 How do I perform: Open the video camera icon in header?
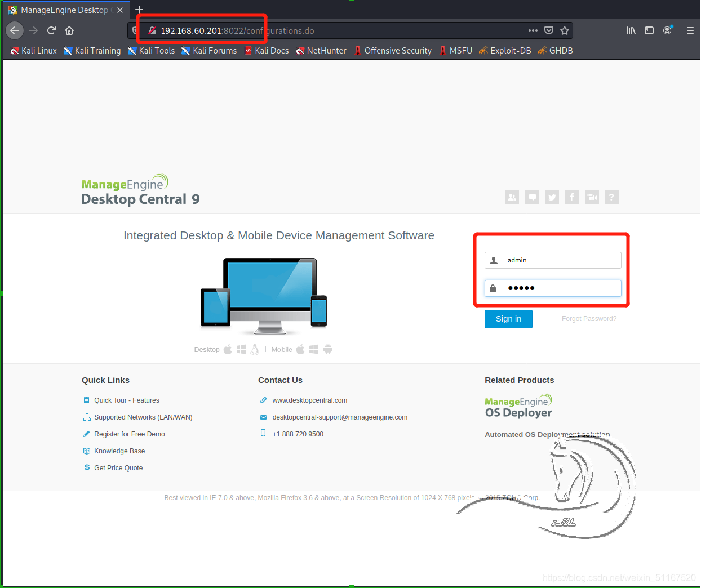pyautogui.click(x=592, y=197)
